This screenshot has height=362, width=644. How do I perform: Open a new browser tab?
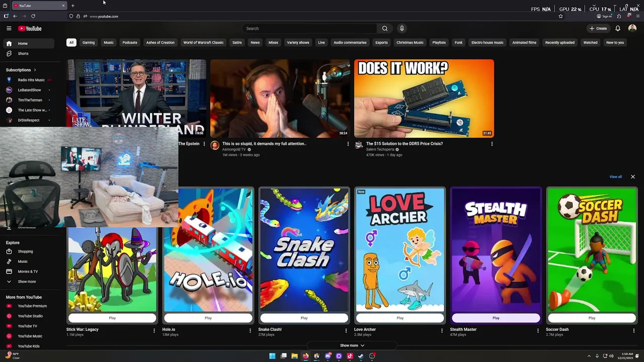72,6
